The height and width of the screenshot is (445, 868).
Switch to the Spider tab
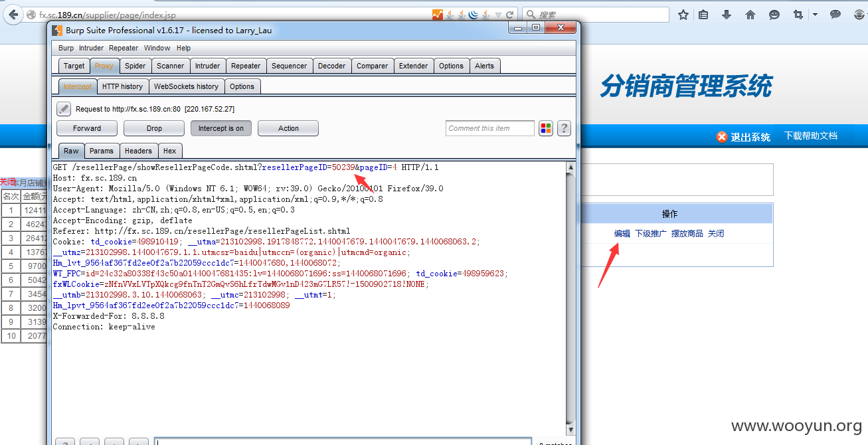click(x=135, y=66)
